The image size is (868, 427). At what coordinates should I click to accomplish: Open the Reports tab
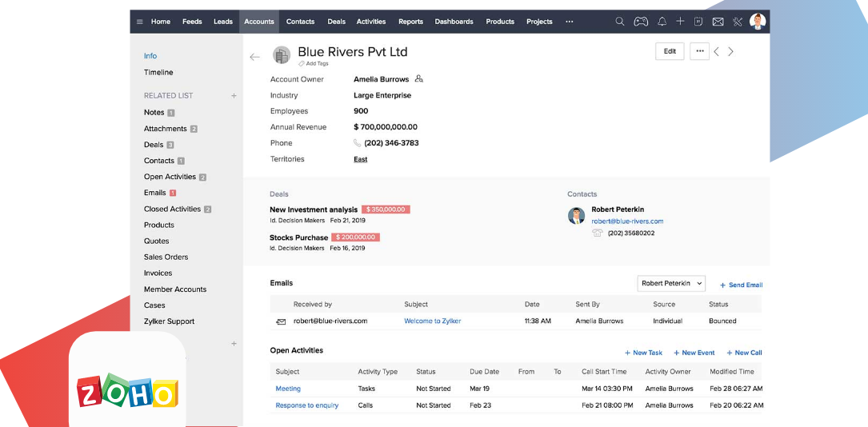point(410,22)
